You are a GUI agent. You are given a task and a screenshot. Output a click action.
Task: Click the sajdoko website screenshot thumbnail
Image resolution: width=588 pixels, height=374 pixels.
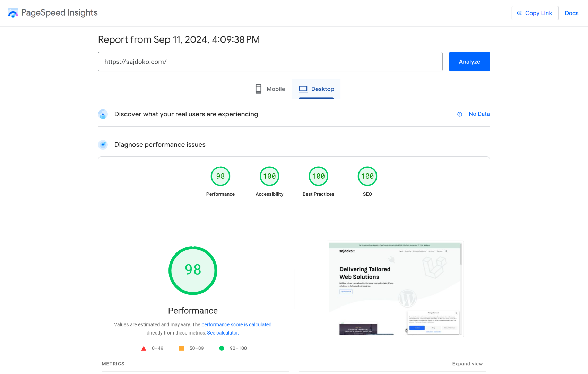(x=395, y=289)
